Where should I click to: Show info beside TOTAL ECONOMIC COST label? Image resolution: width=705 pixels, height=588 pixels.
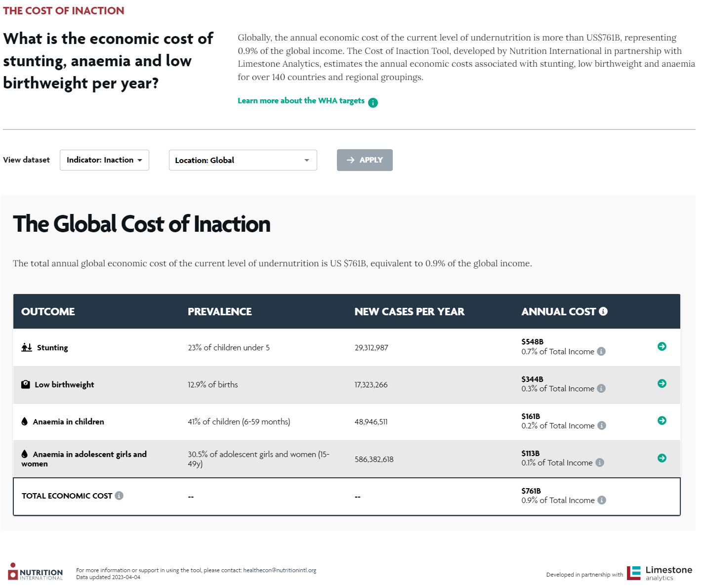[x=119, y=496]
